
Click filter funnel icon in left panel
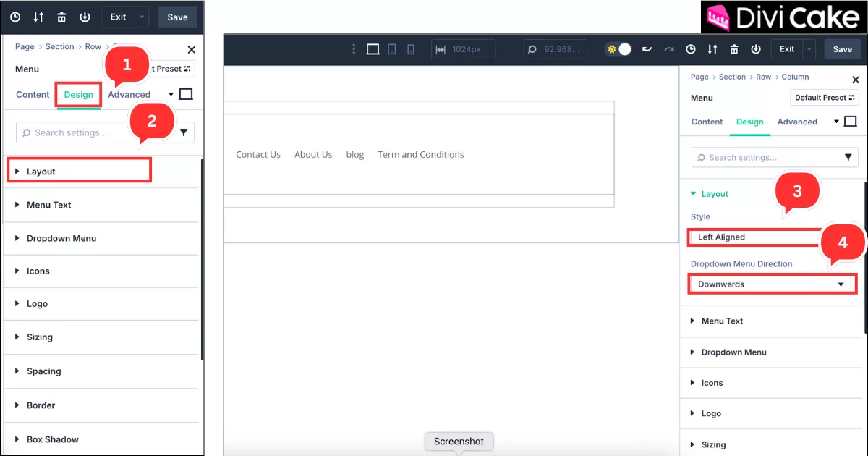coord(184,132)
